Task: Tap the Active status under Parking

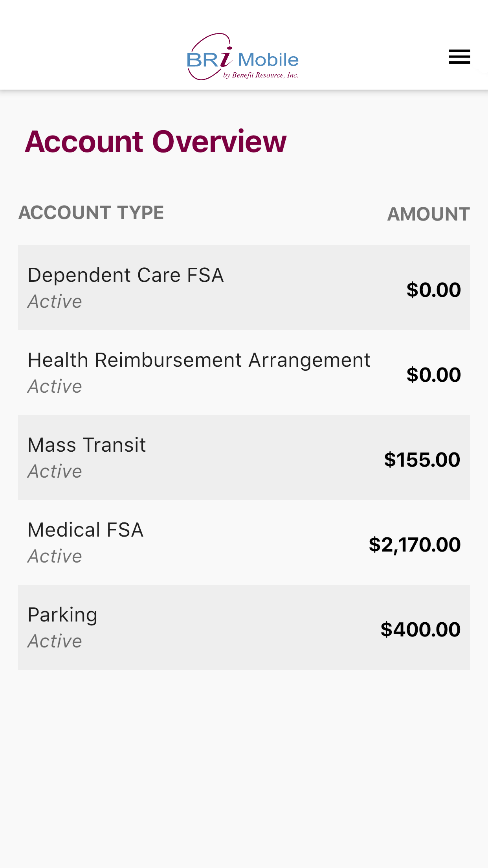Action: pos(55,641)
